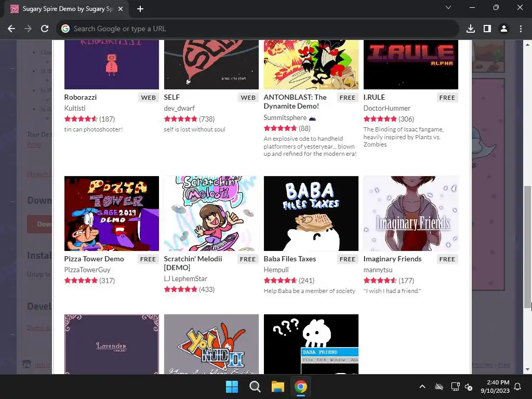Visit the mannytsu author page

tap(378, 270)
